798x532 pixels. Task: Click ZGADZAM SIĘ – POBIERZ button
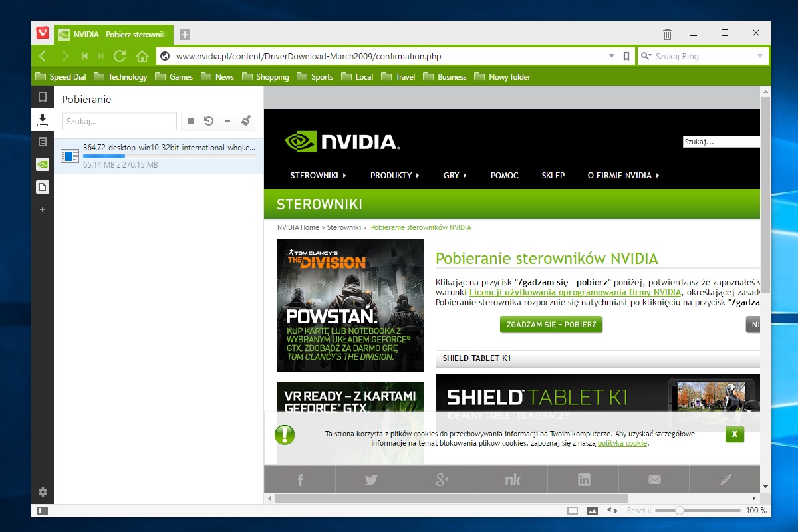coord(551,325)
